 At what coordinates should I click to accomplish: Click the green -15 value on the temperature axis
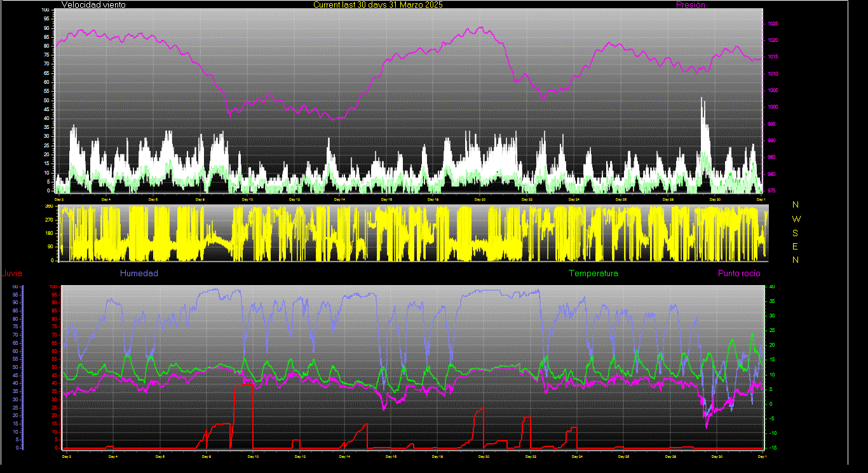tap(772, 448)
